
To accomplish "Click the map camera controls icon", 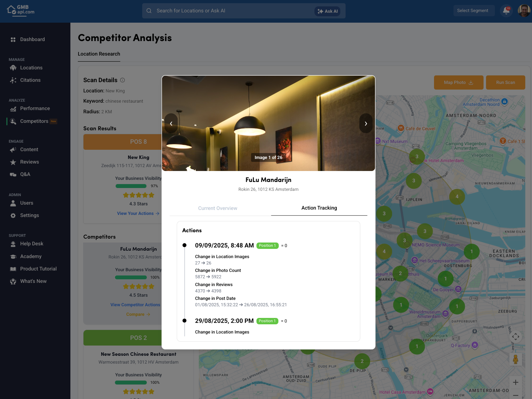I will tap(515, 336).
